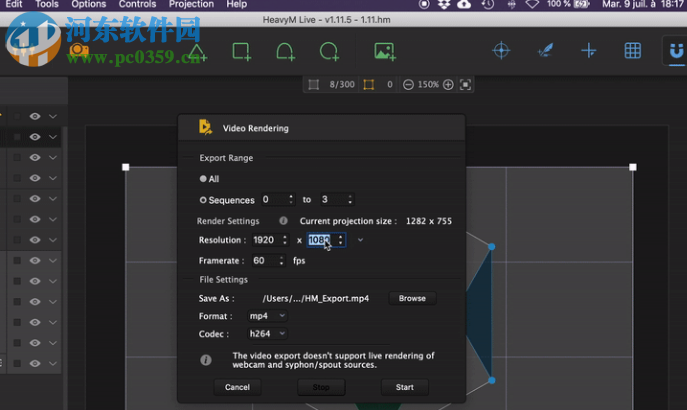Select the plus add-point tool
687x410 pixels.
[588, 51]
